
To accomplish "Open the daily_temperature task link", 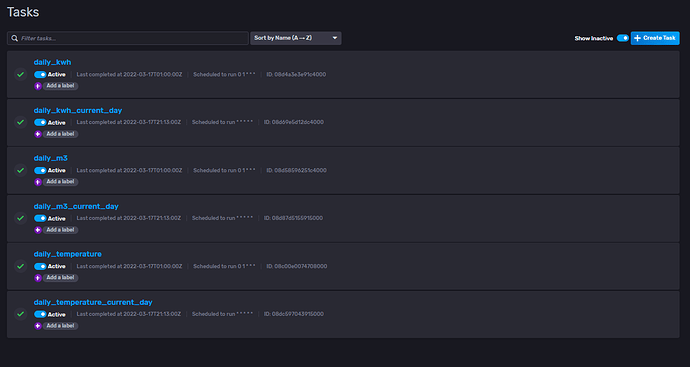I will [x=68, y=254].
